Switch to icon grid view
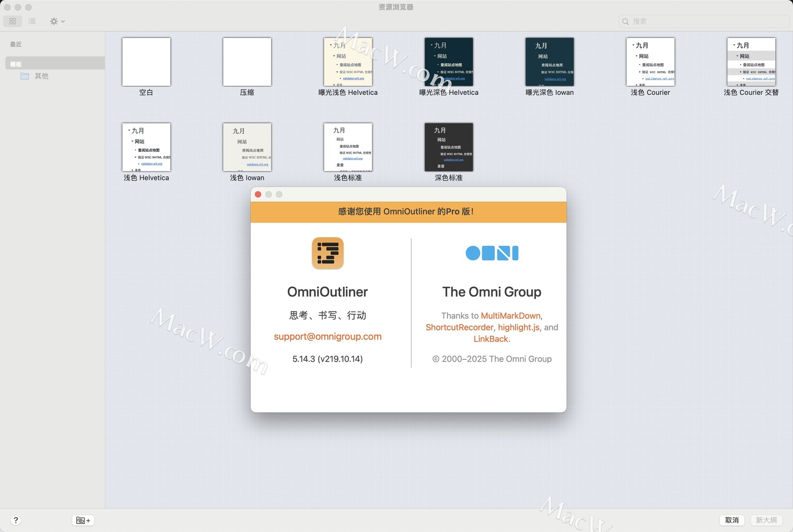793x532 pixels. 12,21
